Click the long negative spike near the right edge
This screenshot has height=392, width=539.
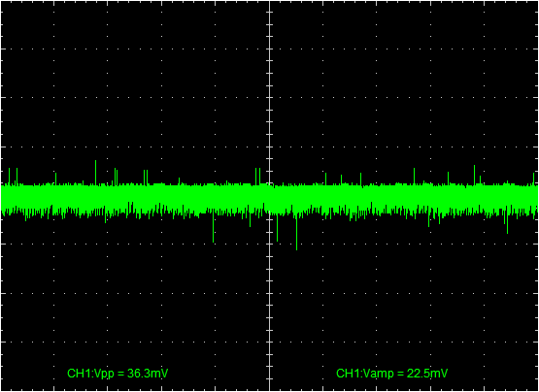click(x=507, y=222)
